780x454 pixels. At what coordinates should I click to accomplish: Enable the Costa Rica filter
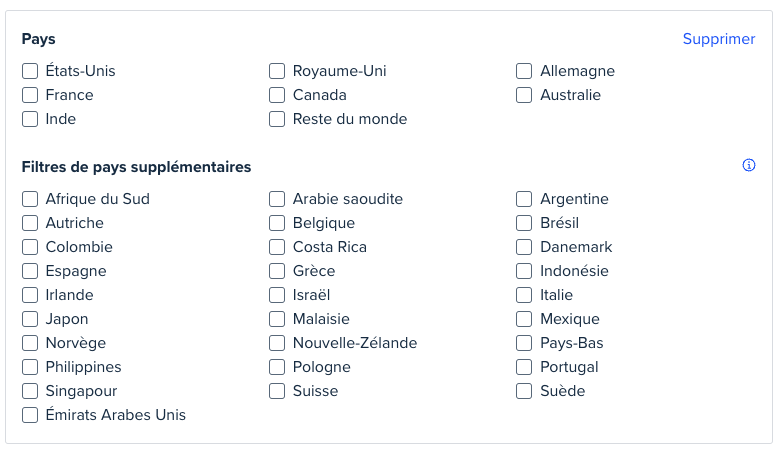[277, 247]
